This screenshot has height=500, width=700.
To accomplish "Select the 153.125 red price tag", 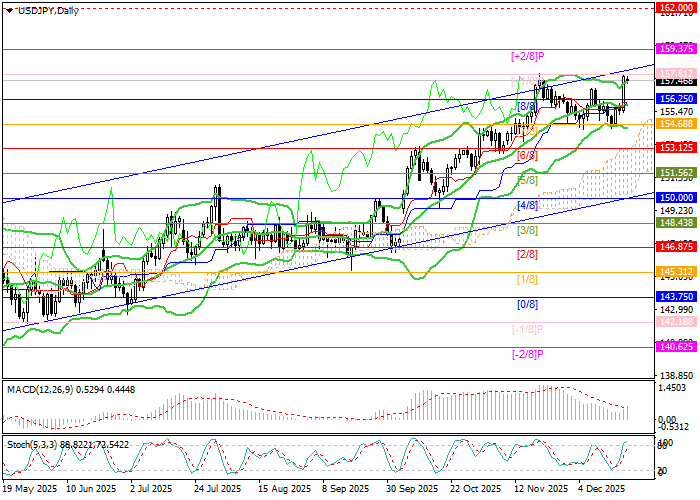I will click(x=676, y=147).
